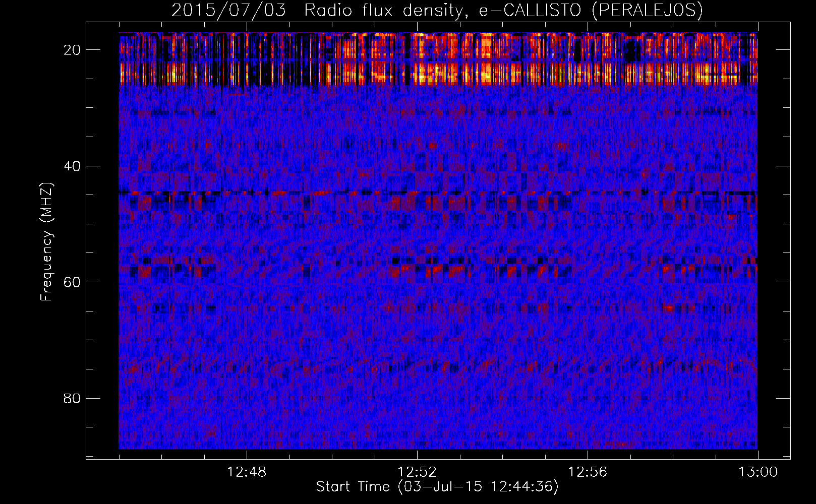Click the "Start Time (03-Jul-15 12:44:36)" label
Viewport: 816px width, 504px height.
tap(437, 486)
